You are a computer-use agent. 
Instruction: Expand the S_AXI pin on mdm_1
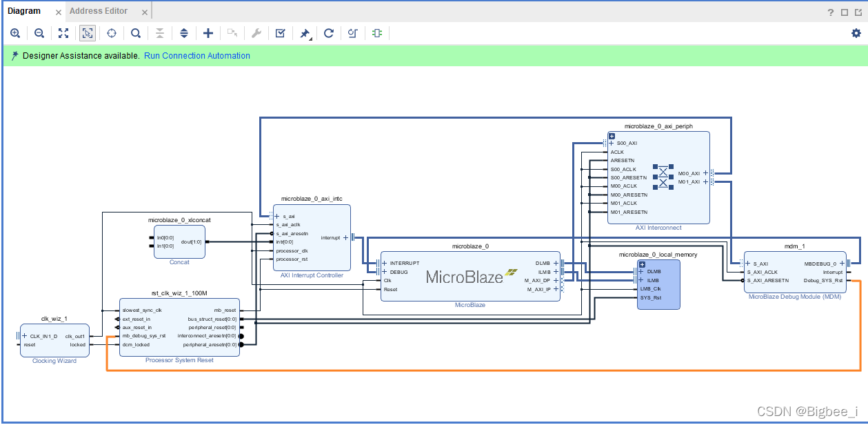click(747, 263)
